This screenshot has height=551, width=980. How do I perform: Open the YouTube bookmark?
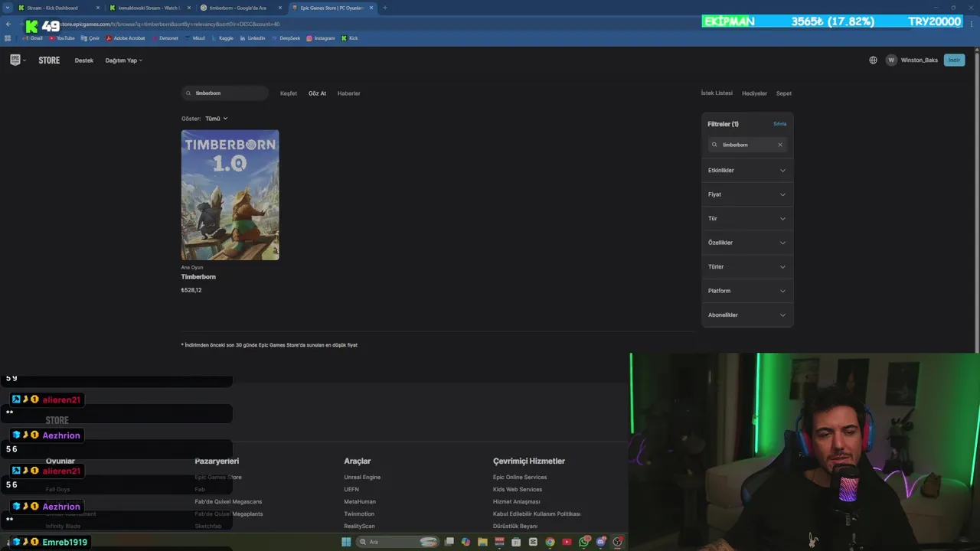(62, 37)
